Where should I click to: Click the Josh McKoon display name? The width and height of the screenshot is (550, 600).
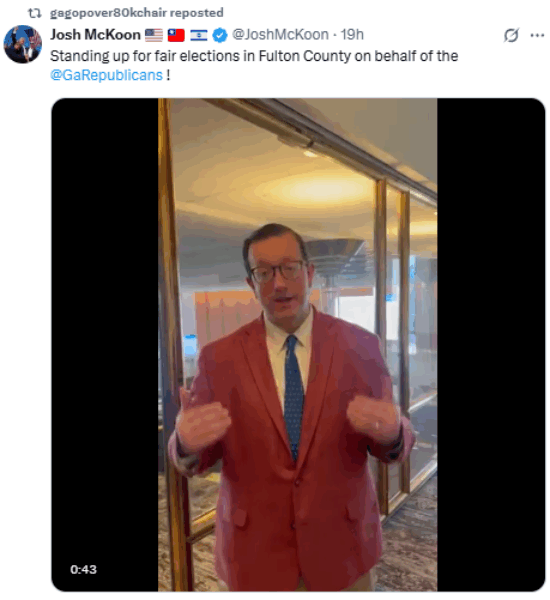(x=95, y=35)
